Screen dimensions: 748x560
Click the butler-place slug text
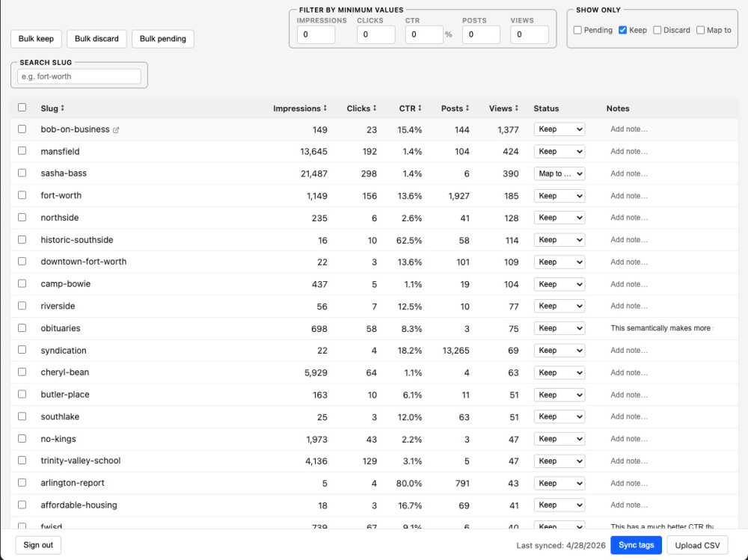[65, 395]
